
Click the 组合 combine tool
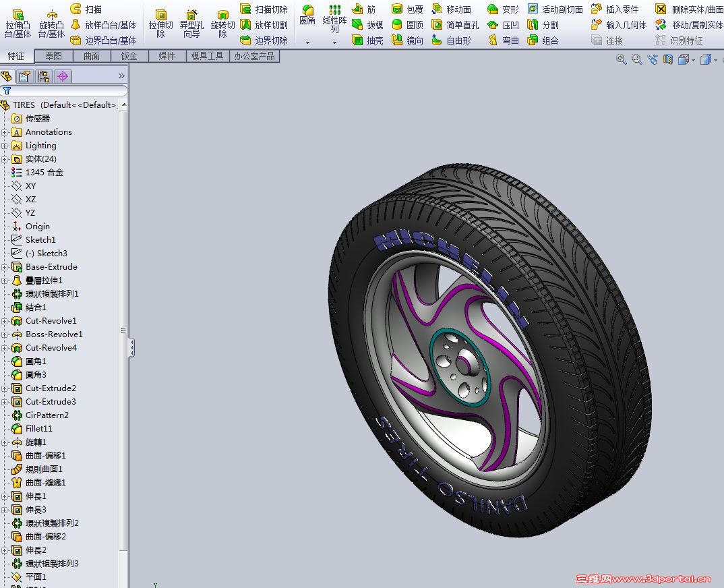[x=543, y=40]
